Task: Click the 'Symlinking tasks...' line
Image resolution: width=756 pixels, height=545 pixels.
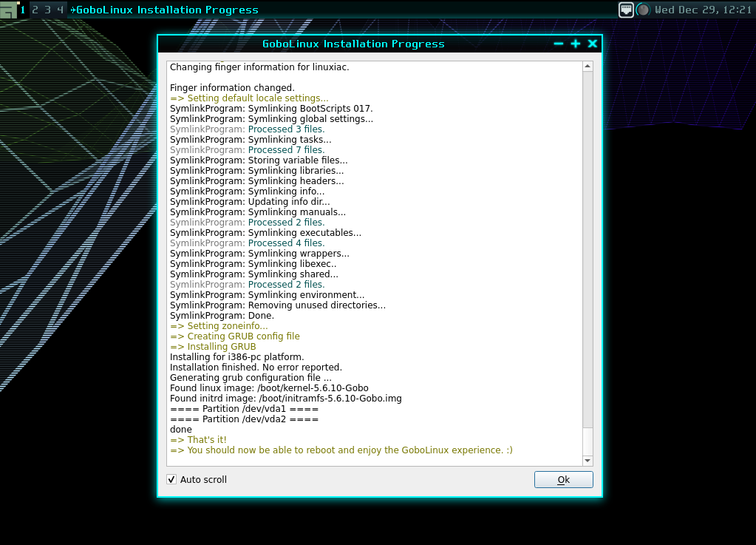Action: (251, 139)
